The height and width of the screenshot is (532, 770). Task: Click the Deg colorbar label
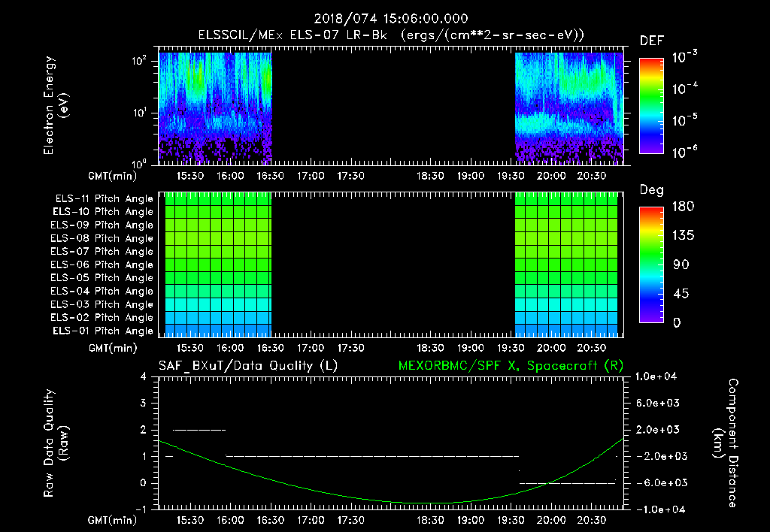click(x=652, y=190)
